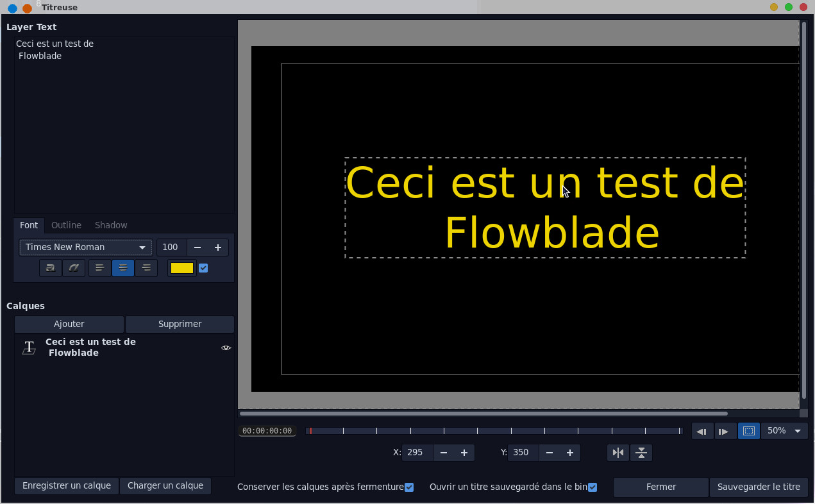This screenshot has width=815, height=504.
Task: Click the Supprimer layer button
Action: coord(180,324)
